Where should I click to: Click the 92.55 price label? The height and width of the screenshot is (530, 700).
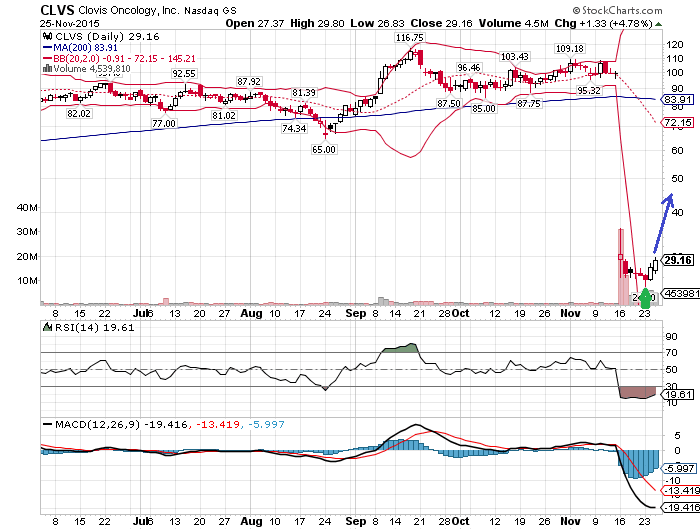[x=184, y=74]
